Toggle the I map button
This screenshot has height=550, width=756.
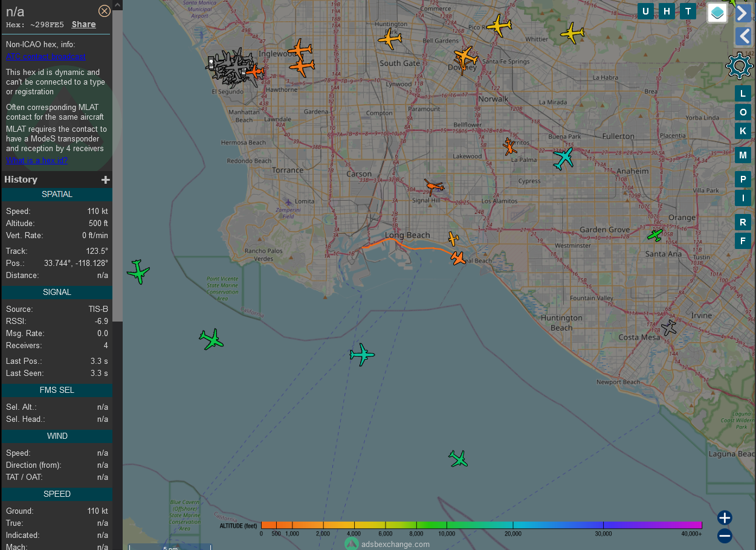[x=743, y=198]
